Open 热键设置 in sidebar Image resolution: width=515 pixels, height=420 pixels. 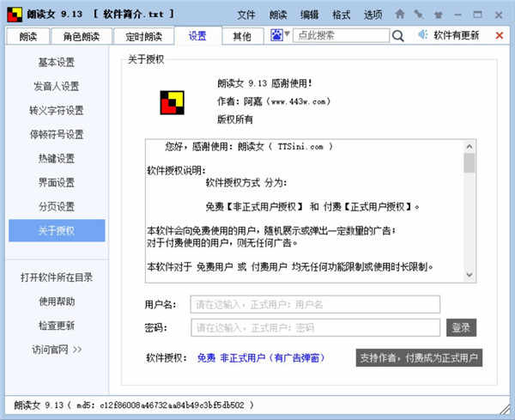coord(57,158)
